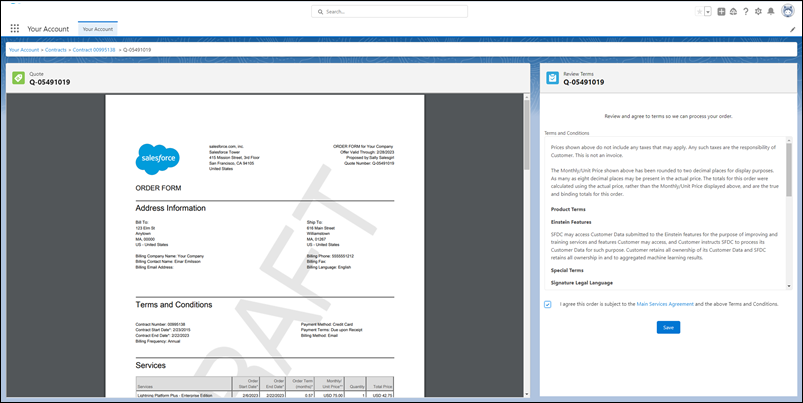Click the Address Information heading
This screenshot has width=803, height=403.
pyautogui.click(x=171, y=208)
